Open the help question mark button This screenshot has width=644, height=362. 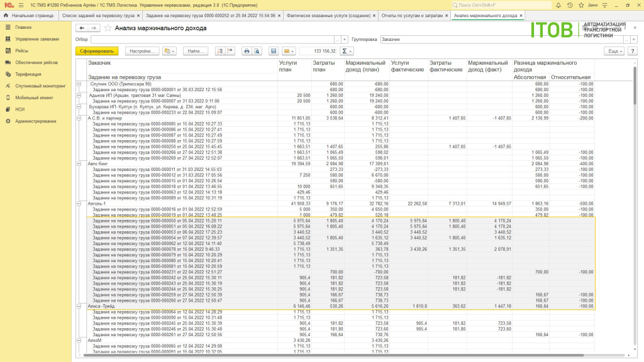(633, 51)
